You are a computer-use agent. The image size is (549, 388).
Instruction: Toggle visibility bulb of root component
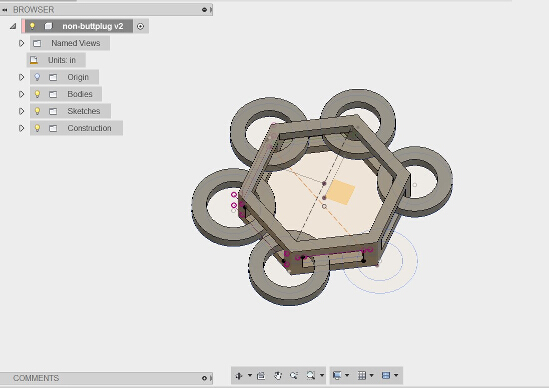click(32, 26)
